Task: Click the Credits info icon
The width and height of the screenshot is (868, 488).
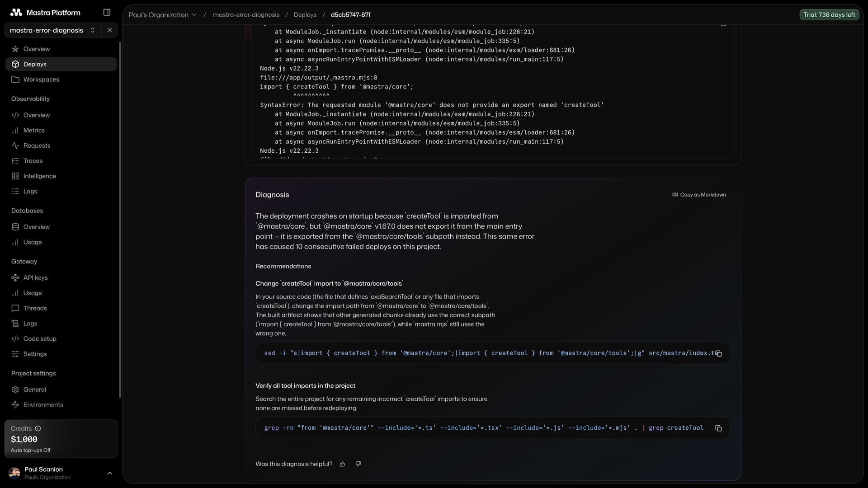Action: 38,428
